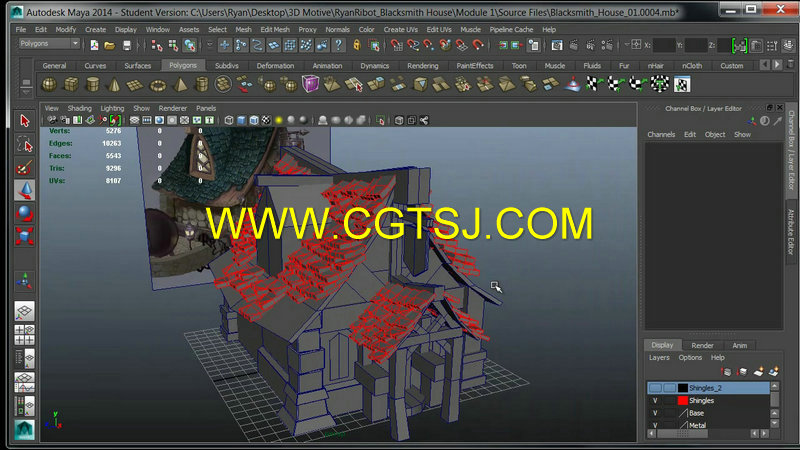
Task: Click black color swatch of Shingles_2 layer
Action: click(683, 388)
